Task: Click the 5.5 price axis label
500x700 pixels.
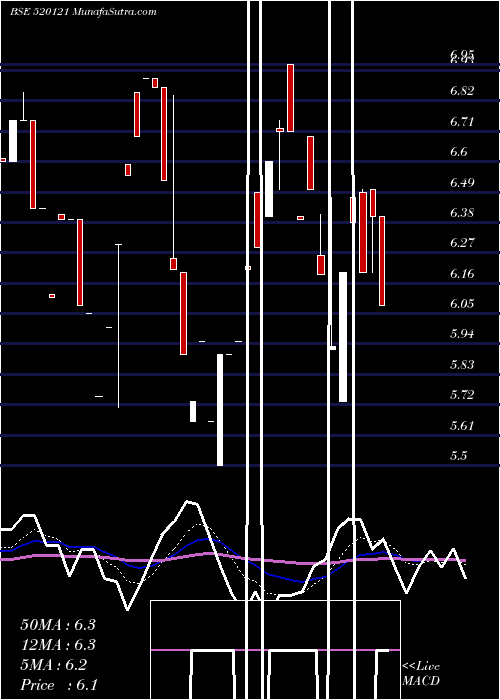Action: [x=459, y=455]
